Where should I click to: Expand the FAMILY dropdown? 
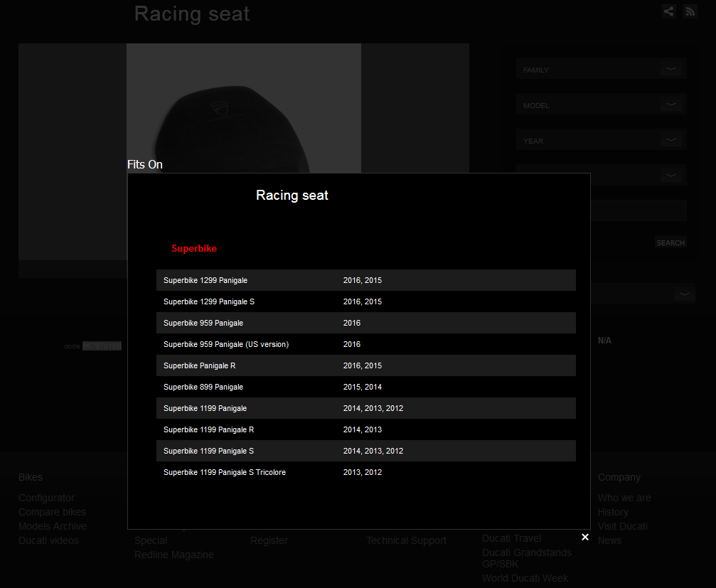pyautogui.click(x=601, y=69)
